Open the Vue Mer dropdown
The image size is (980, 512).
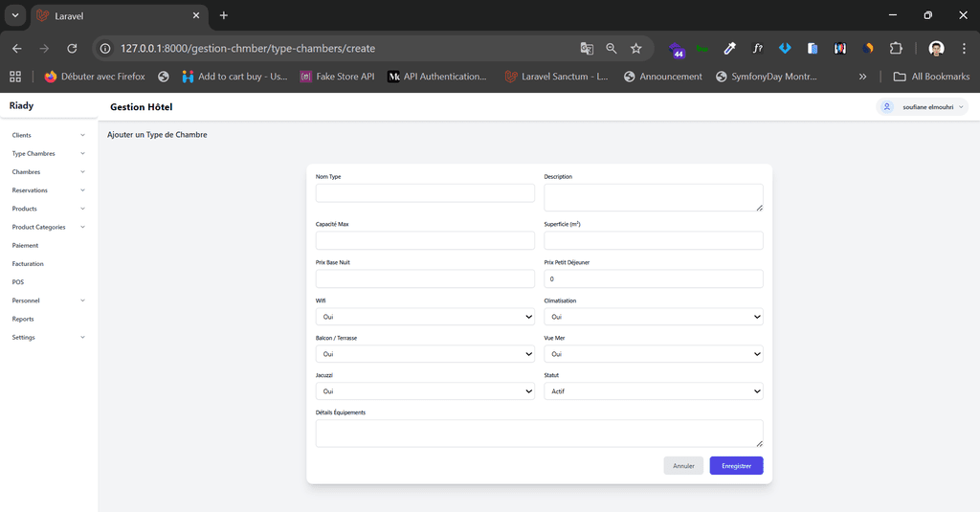653,354
